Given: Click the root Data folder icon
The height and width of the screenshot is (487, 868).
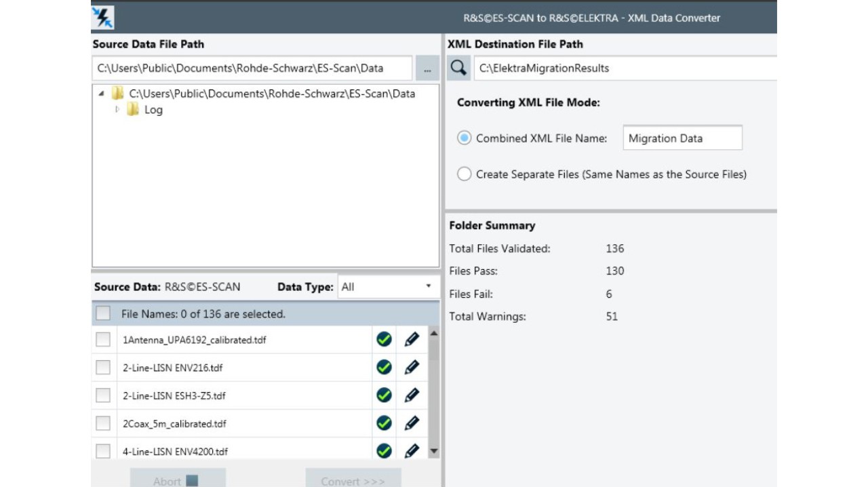Looking at the screenshot, I should (x=118, y=94).
